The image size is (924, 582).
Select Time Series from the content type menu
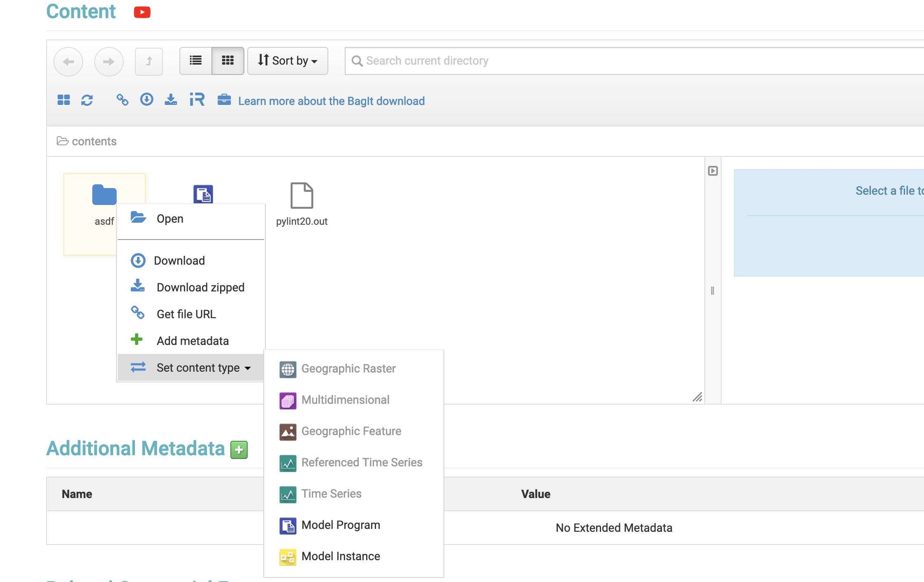[x=331, y=494]
